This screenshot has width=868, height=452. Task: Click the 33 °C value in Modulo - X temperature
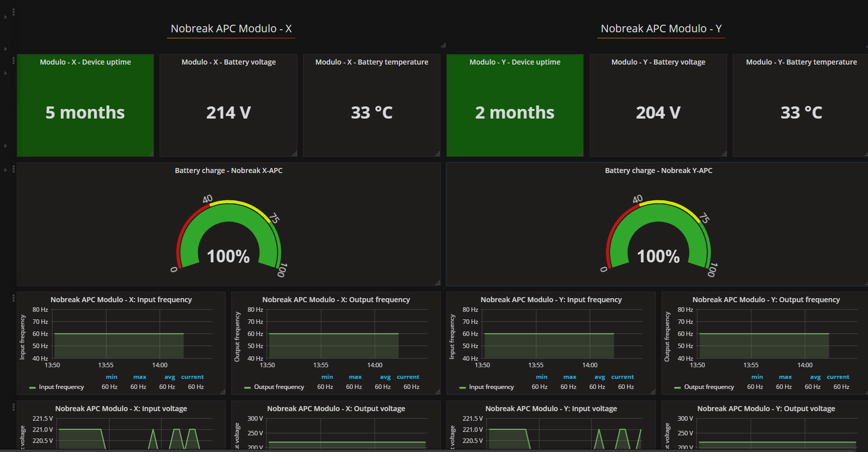pyautogui.click(x=372, y=112)
